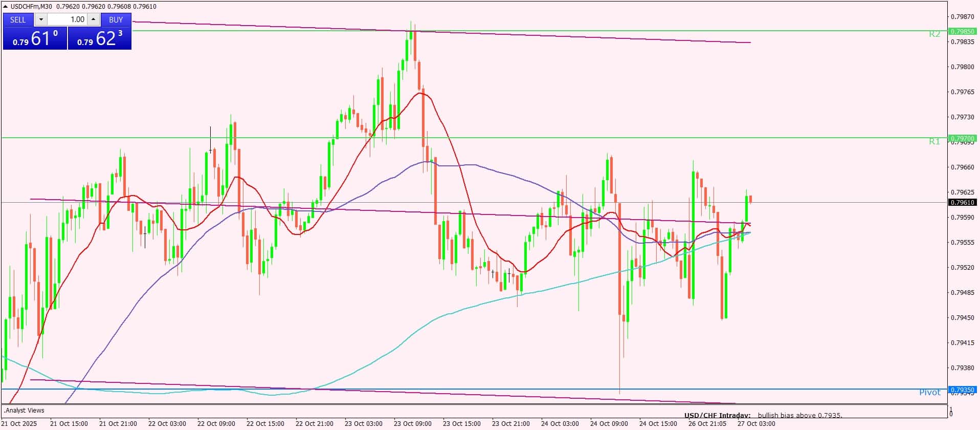The height and width of the screenshot is (430, 980).
Task: Increase lot volume with the up arrow
Action: [x=93, y=19]
